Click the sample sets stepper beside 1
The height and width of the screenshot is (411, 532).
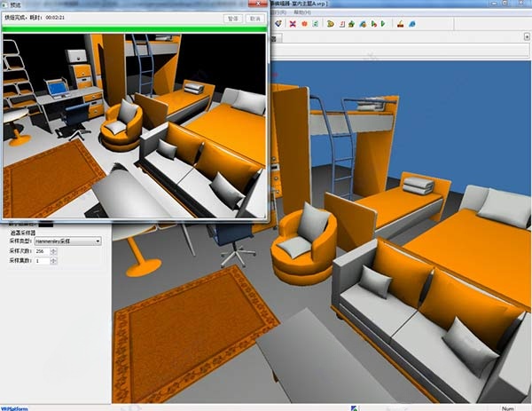tap(53, 261)
